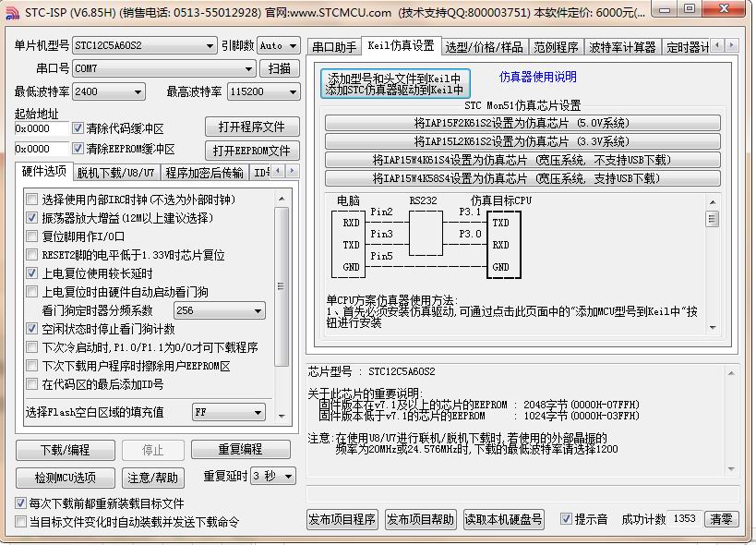
Task: Open the 波特率计算器 tab
Action: click(x=622, y=47)
